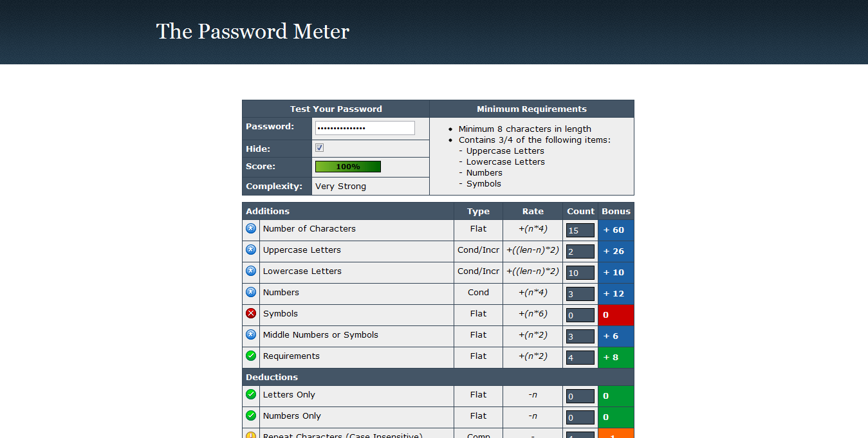Click the blue status icon beside Numbers row
868x438 pixels.
pyautogui.click(x=251, y=292)
